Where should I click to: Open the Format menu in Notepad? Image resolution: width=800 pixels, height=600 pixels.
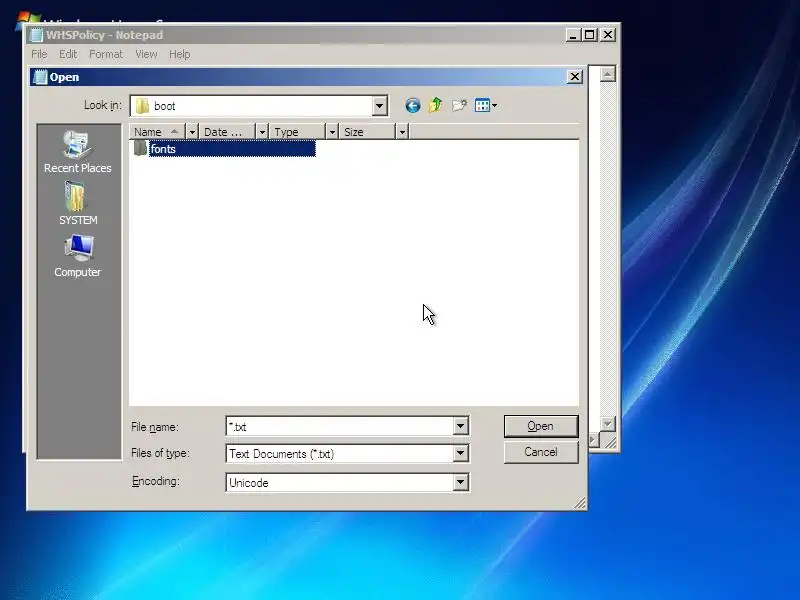(106, 54)
